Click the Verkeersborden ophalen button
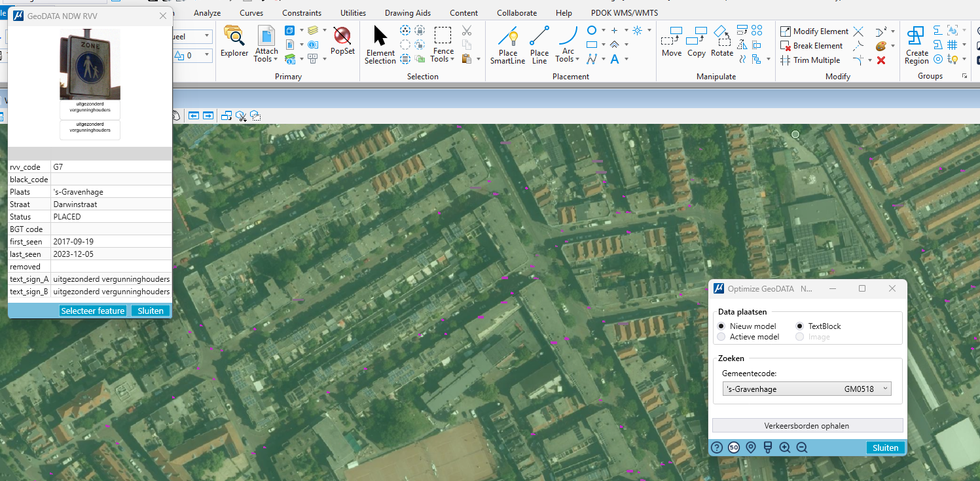Viewport: 980px width, 481px height. [807, 425]
